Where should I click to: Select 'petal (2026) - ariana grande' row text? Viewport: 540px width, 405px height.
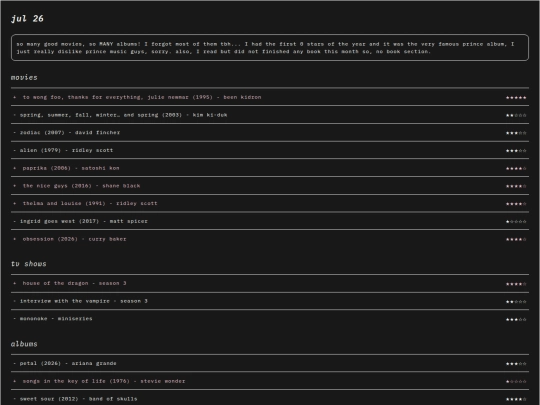pyautogui.click(x=68, y=364)
